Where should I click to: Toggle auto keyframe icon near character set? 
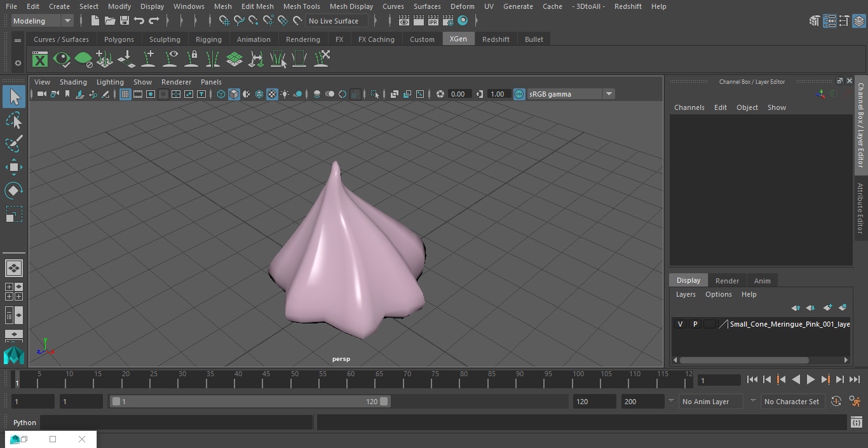point(836,401)
